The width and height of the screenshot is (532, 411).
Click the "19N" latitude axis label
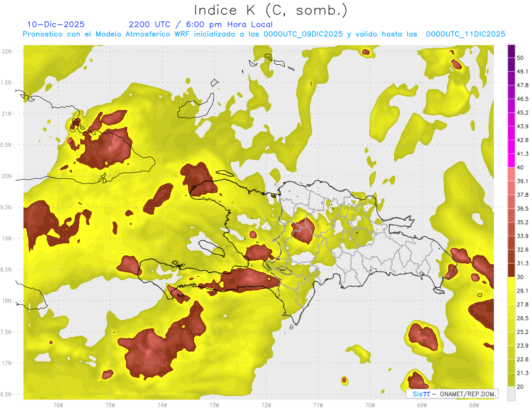point(7,239)
